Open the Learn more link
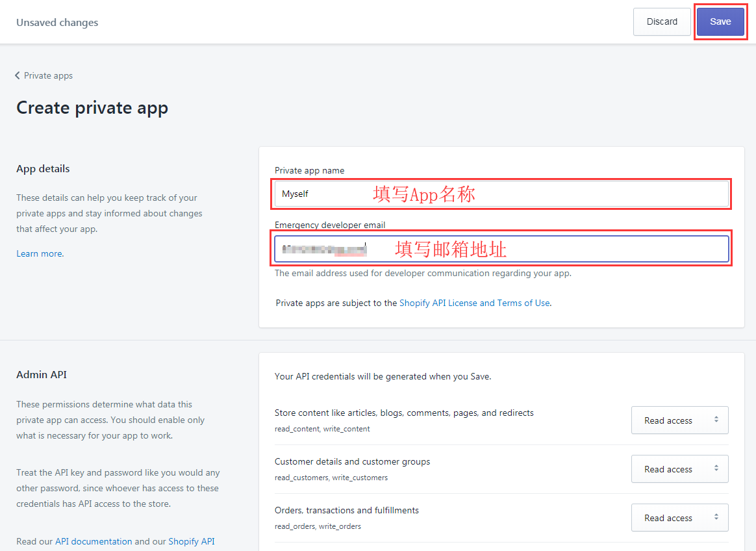 tap(40, 254)
